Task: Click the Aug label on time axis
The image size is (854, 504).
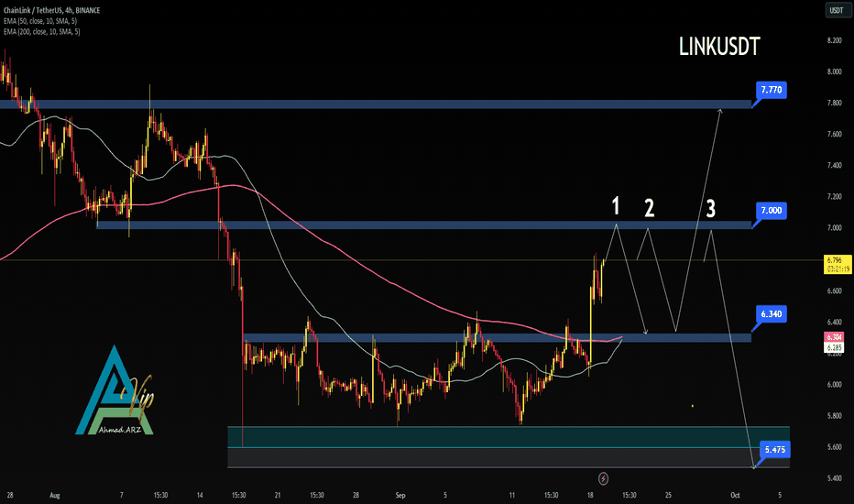Action: point(54,495)
